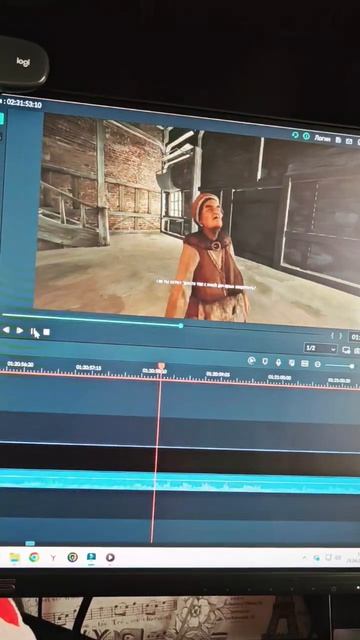Open the fullscreen preview monitor icon
360x640 pixels.
coord(346,350)
